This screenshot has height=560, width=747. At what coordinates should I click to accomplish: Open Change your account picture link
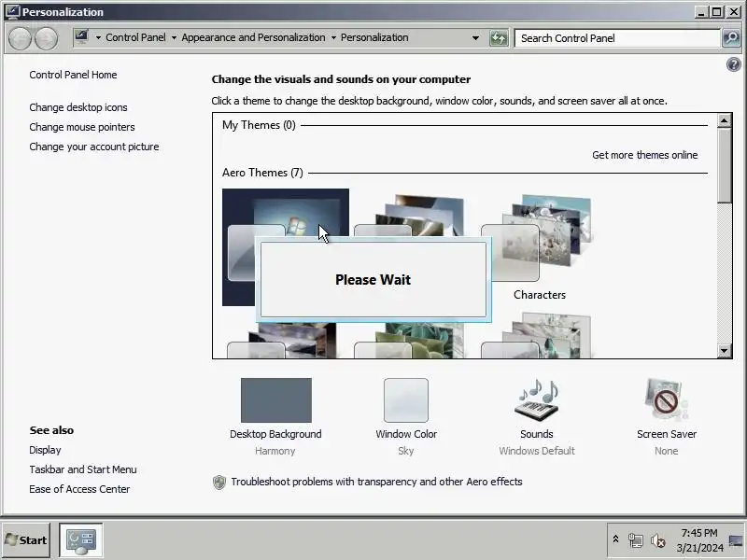(94, 147)
